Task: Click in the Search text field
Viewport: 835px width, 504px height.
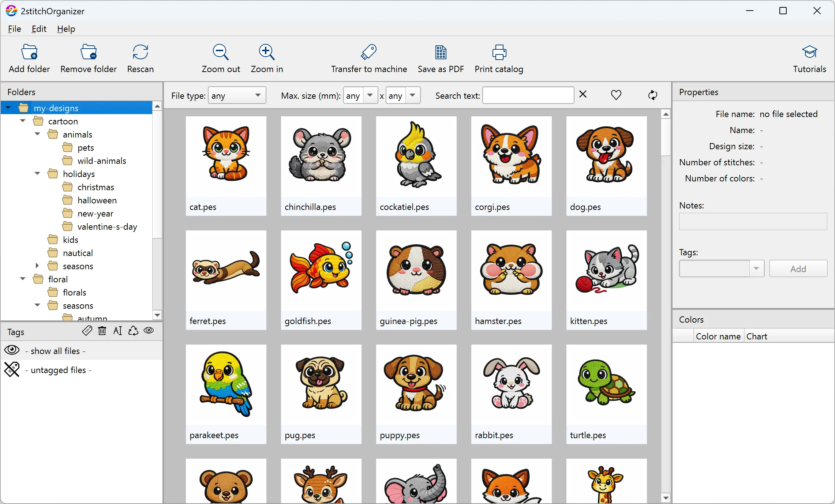Action: 528,95
